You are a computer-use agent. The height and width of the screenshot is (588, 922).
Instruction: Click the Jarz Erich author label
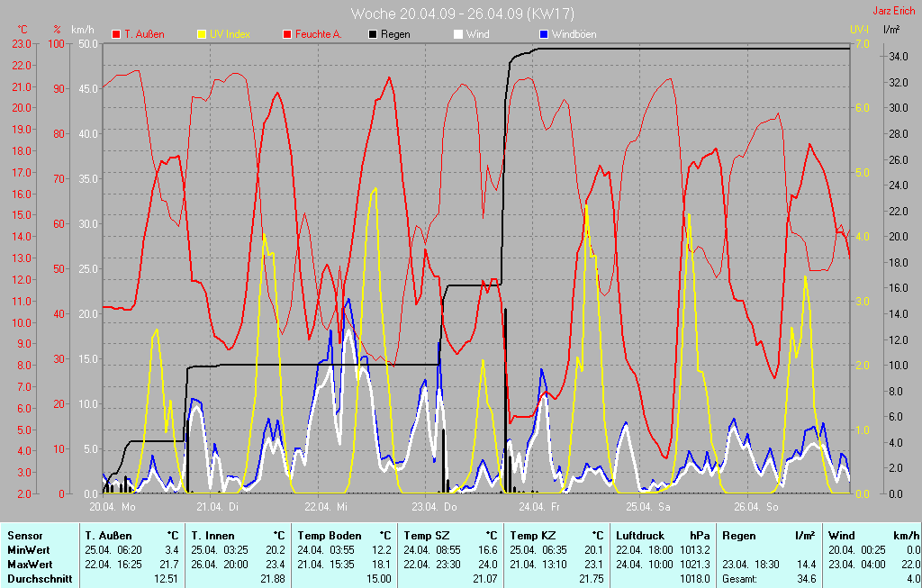894,11
